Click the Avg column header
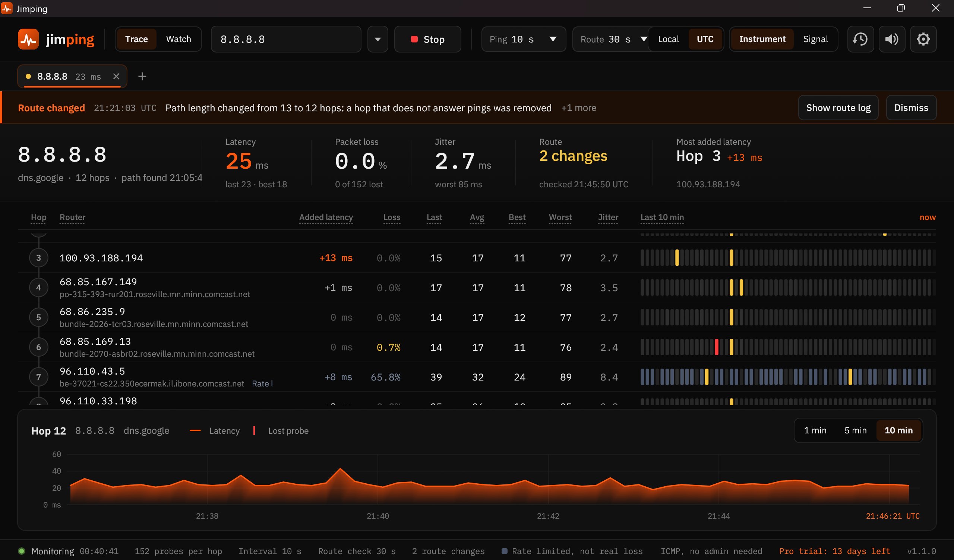The image size is (954, 560). [x=477, y=217]
